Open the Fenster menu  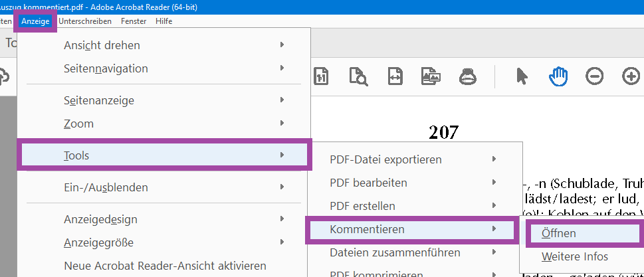134,21
